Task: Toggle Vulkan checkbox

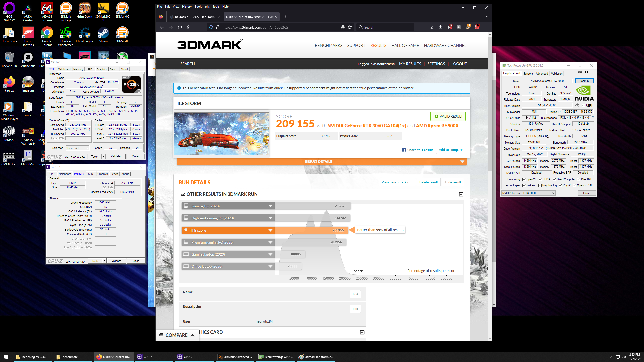Action: coord(524,185)
